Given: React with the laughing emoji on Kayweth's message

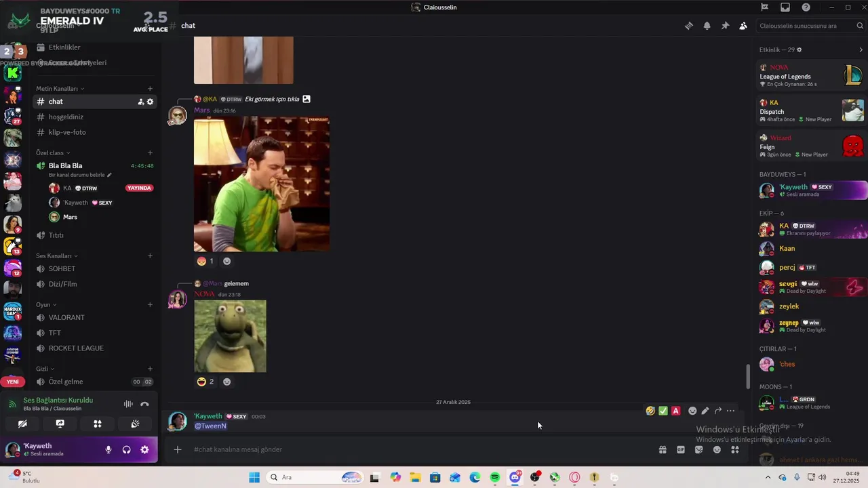Looking at the screenshot, I should tap(650, 411).
